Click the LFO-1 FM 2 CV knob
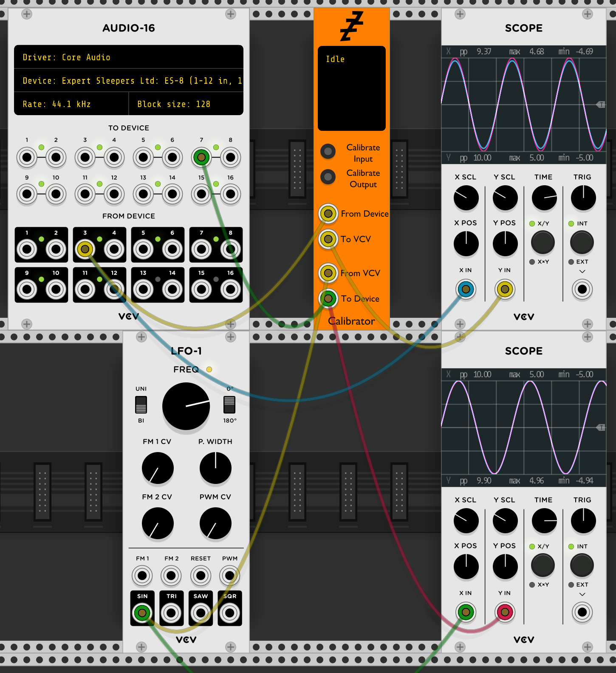616x673 pixels. click(x=158, y=523)
